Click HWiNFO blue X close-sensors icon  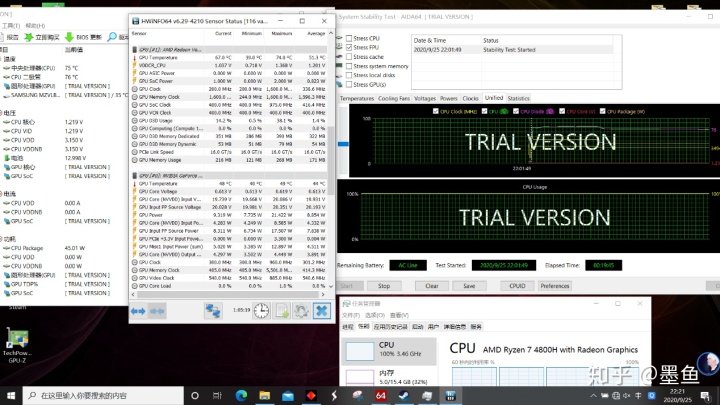pos(322,311)
